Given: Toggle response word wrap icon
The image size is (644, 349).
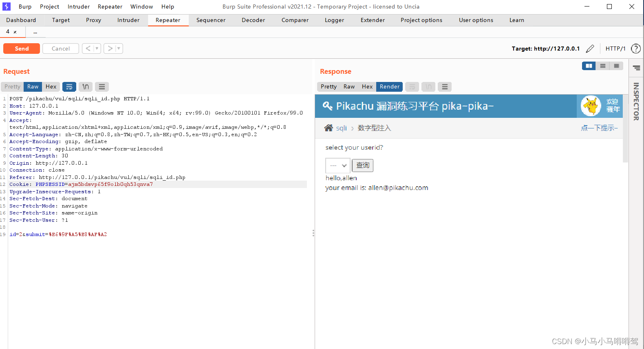Looking at the screenshot, I should point(412,87).
